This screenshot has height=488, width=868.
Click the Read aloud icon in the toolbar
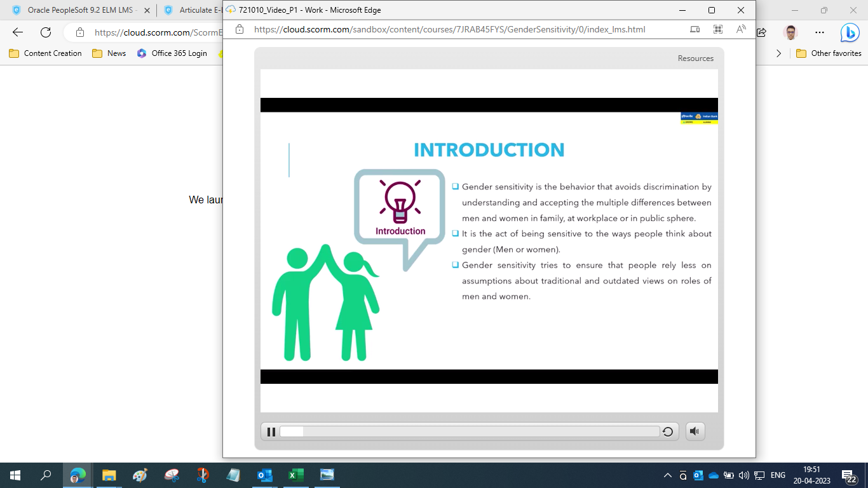coord(740,29)
